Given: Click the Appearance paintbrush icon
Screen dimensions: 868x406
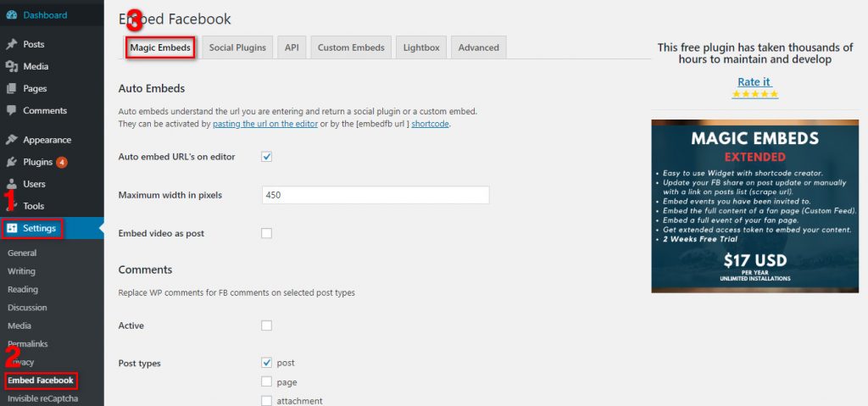Looking at the screenshot, I should (12, 140).
